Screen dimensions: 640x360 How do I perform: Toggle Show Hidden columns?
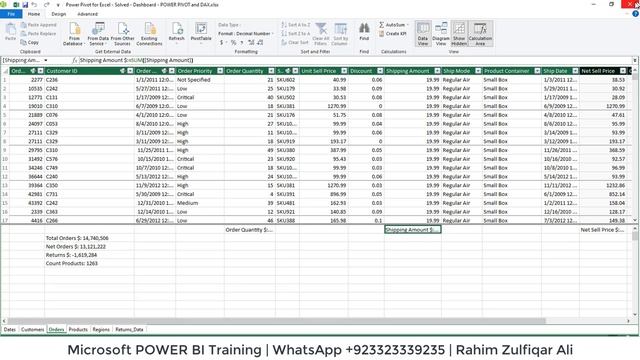(459, 33)
